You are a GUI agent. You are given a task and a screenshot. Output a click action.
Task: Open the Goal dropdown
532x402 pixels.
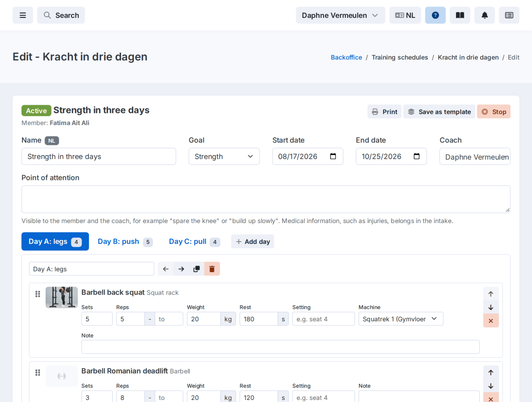click(x=224, y=156)
